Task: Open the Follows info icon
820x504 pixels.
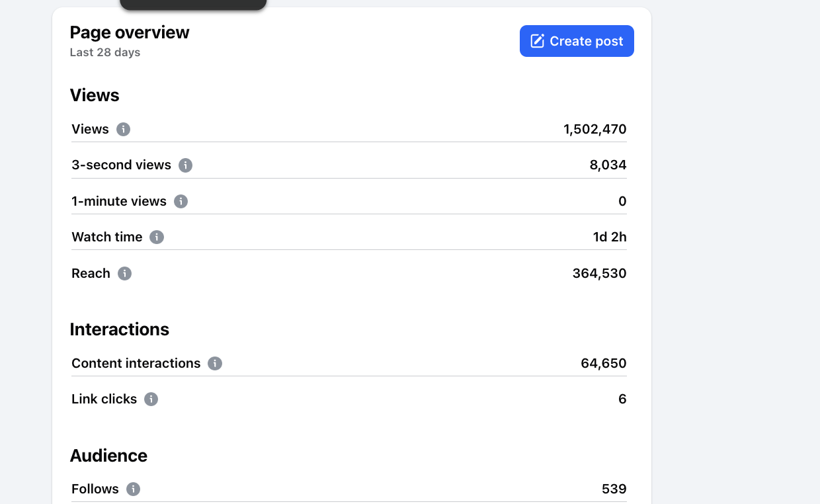Action: click(x=133, y=489)
